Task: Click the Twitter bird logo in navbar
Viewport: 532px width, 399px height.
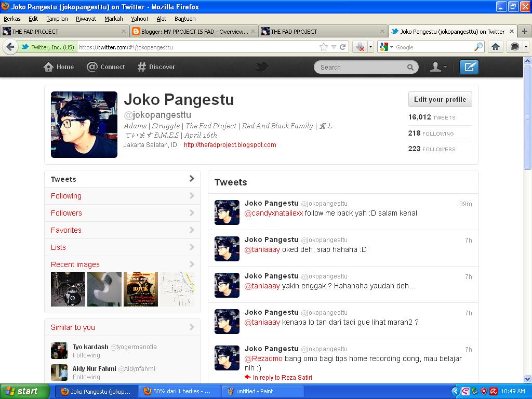Action: click(x=262, y=66)
